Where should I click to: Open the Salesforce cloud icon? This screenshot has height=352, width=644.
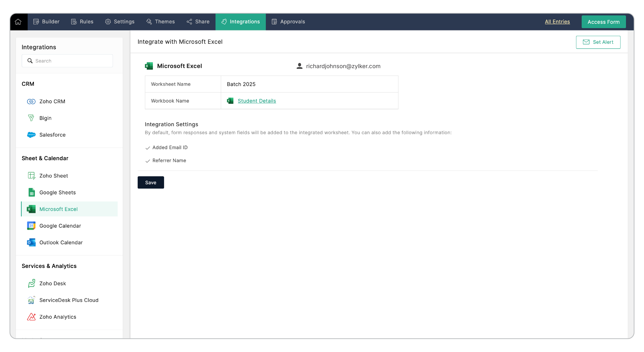pos(31,135)
